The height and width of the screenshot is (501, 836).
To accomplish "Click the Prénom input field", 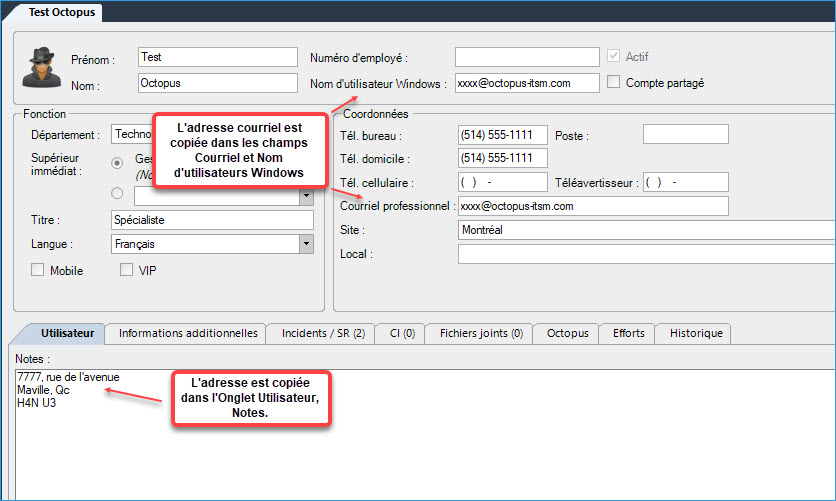I will [x=218, y=57].
